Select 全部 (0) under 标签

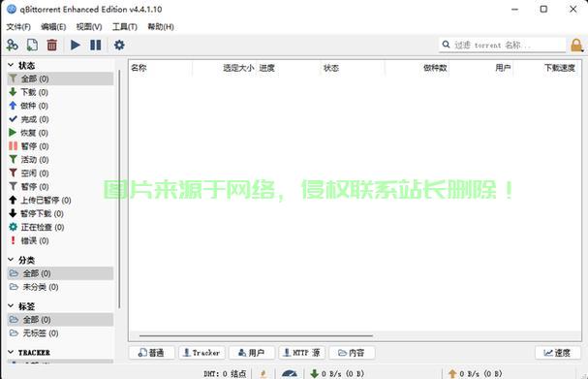coord(60,320)
